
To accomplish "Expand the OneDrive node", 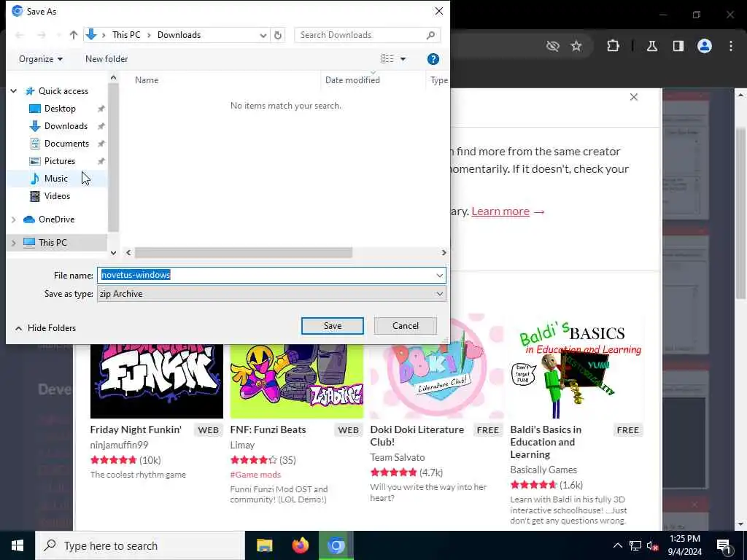I will tap(14, 219).
